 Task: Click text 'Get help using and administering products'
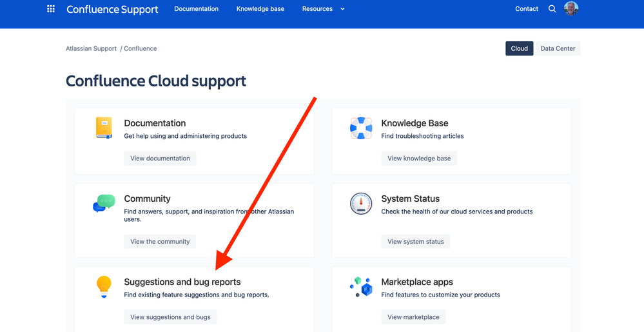coord(185,136)
